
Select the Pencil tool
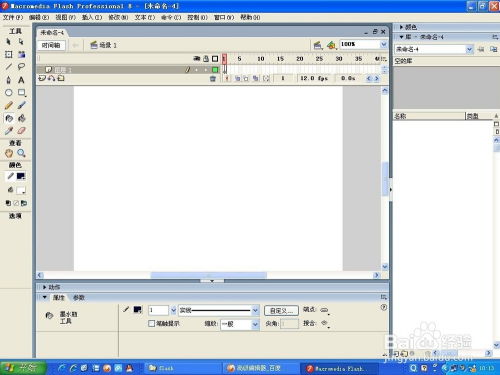click(9, 105)
